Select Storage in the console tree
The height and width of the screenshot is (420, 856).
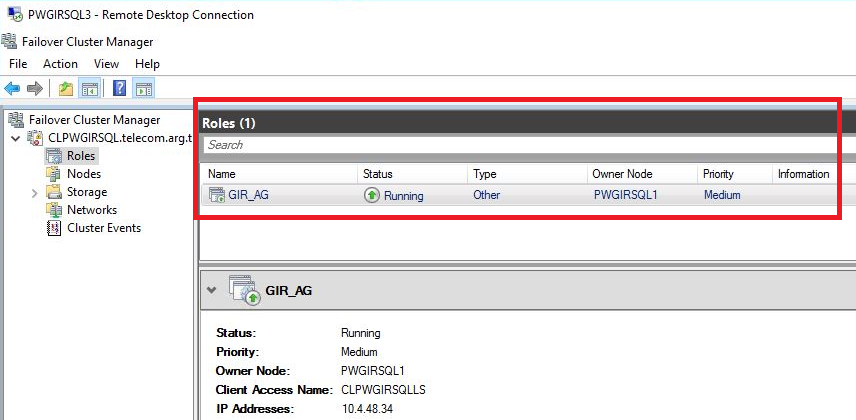click(87, 192)
